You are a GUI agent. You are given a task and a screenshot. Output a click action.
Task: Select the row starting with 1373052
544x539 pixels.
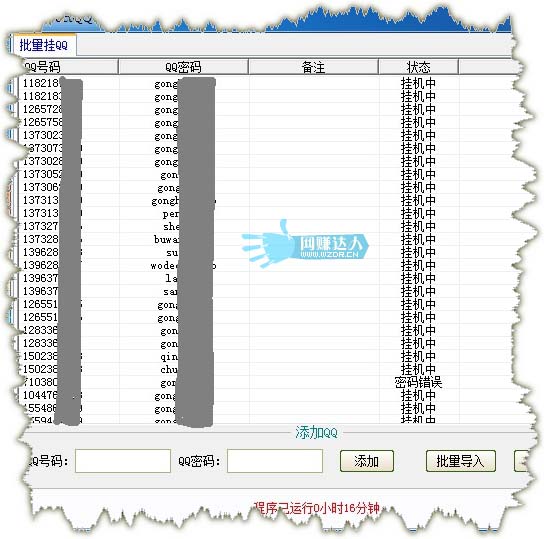click(x=265, y=174)
